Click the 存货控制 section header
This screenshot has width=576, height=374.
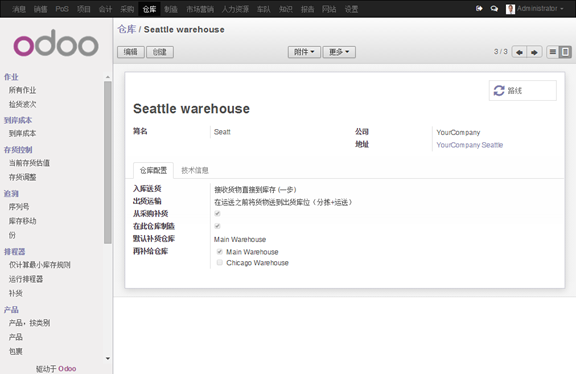18,150
